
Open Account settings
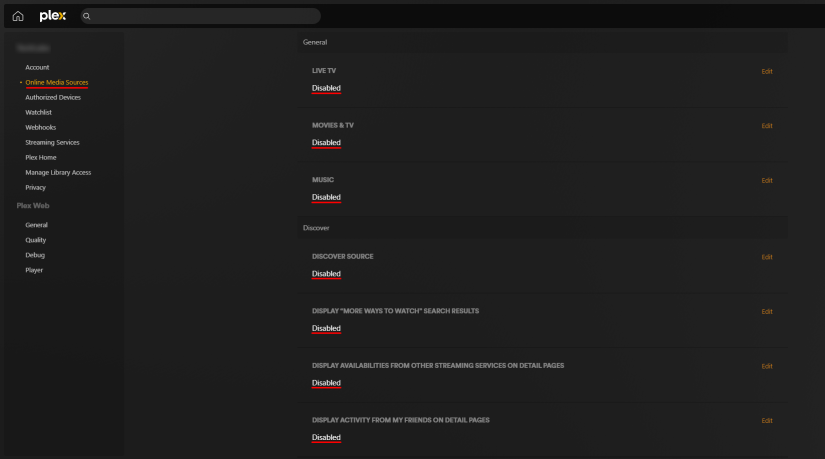37,67
